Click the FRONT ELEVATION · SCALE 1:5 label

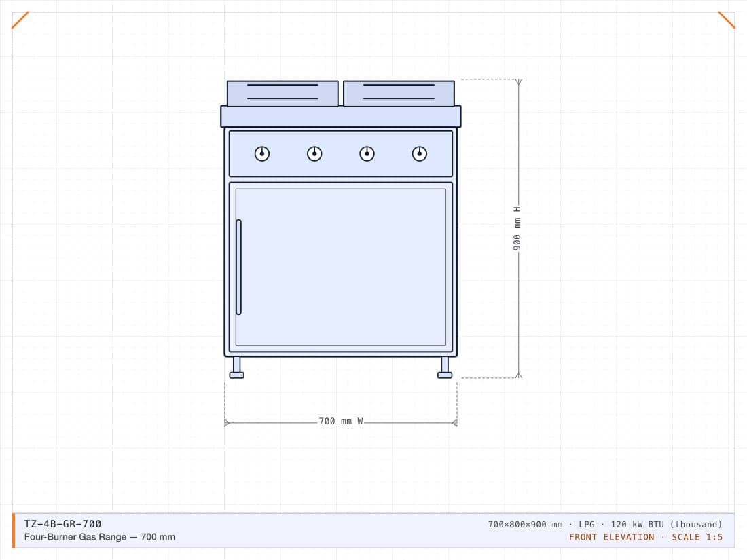point(646,537)
